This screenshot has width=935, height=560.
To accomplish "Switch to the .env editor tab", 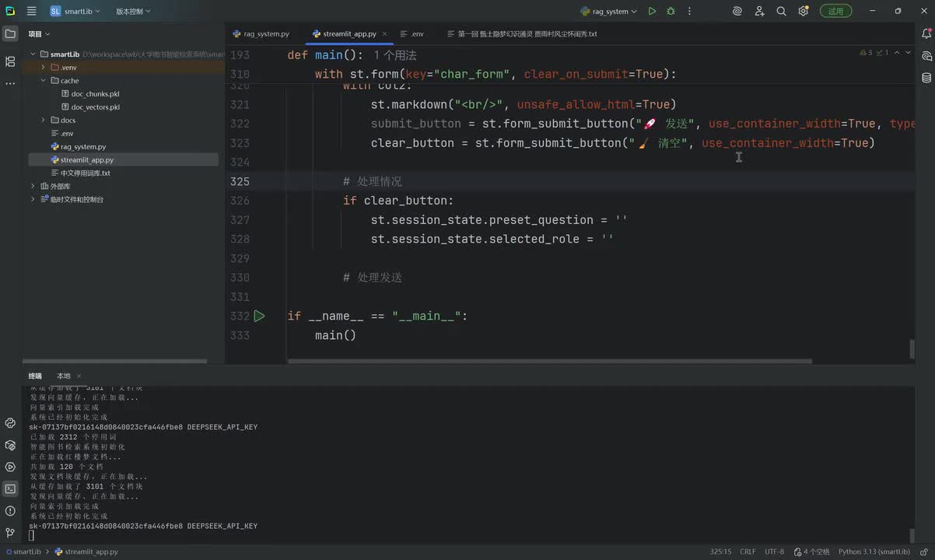I will (x=411, y=34).
